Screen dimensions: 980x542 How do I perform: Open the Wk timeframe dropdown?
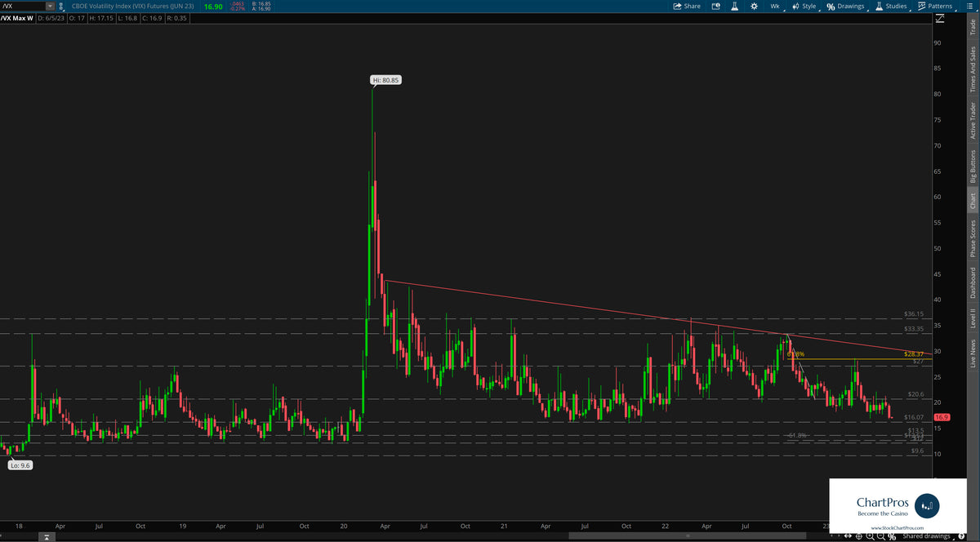(774, 6)
